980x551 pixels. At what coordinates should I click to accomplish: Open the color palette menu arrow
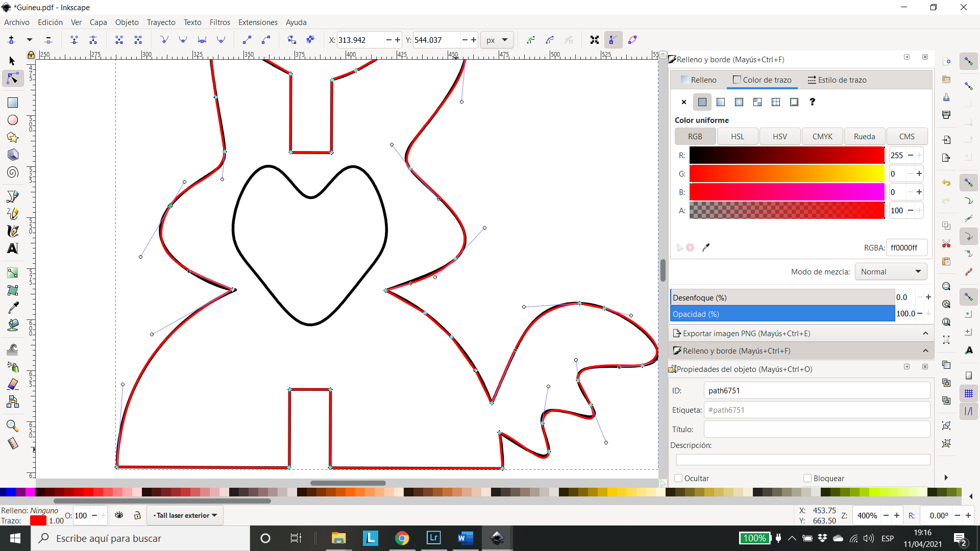971,496
